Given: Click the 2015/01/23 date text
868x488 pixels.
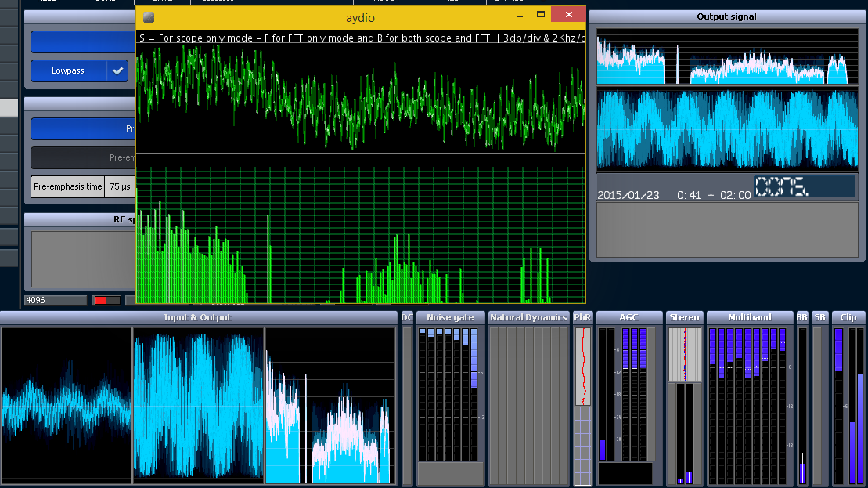Looking at the screenshot, I should point(628,195).
